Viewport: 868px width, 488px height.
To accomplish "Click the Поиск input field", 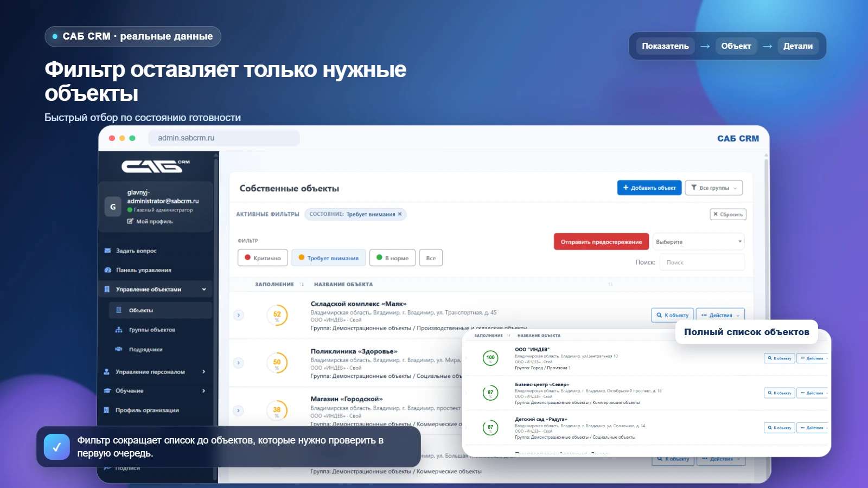I will [x=702, y=262].
